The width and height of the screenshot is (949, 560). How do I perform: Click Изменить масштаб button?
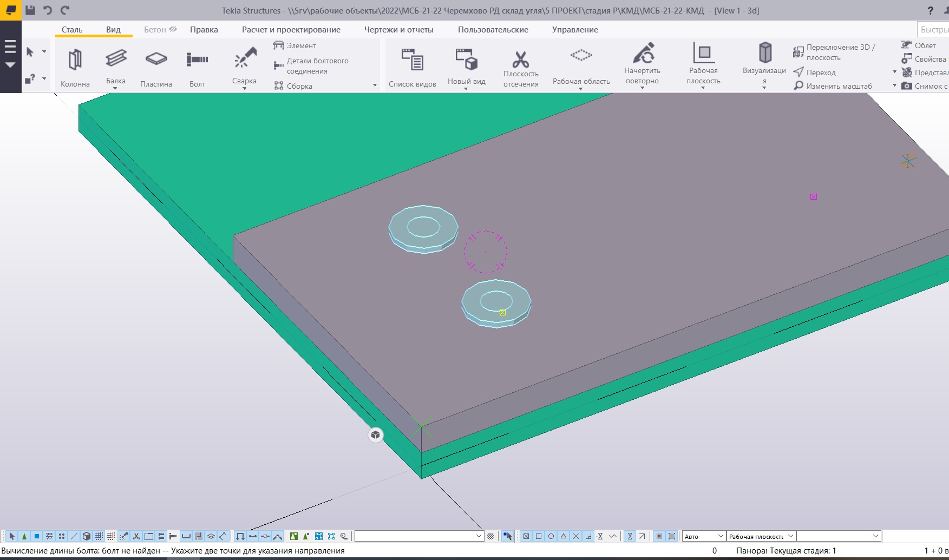tap(833, 86)
